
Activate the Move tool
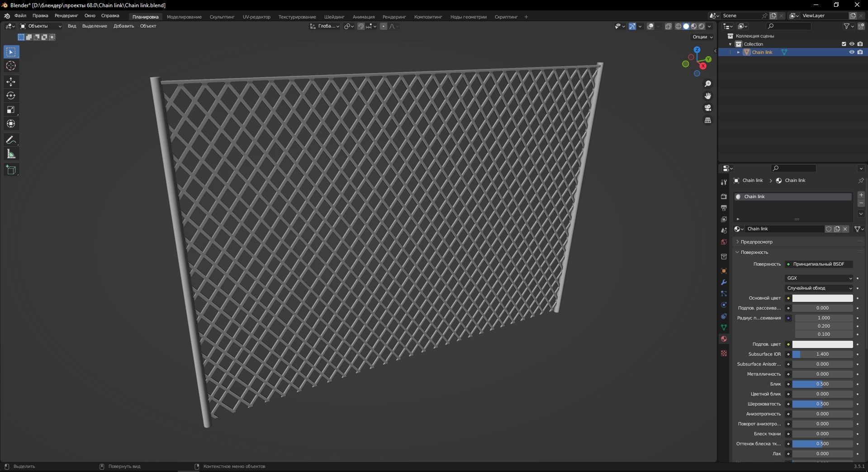(x=11, y=82)
